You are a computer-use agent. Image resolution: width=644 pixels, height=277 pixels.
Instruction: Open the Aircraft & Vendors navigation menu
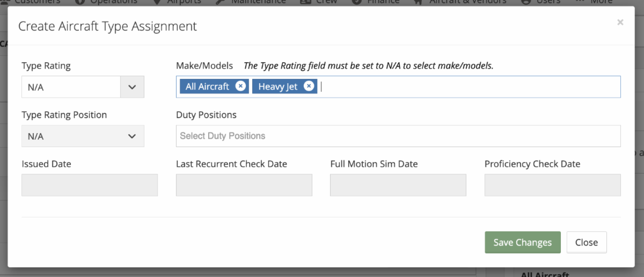pos(460,2)
